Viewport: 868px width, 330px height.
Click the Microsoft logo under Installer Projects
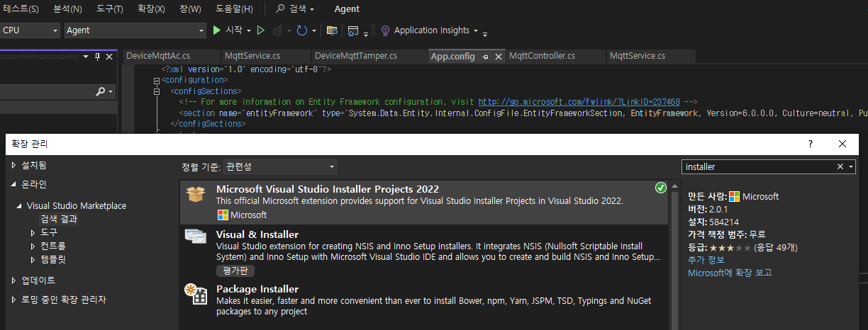coord(222,215)
